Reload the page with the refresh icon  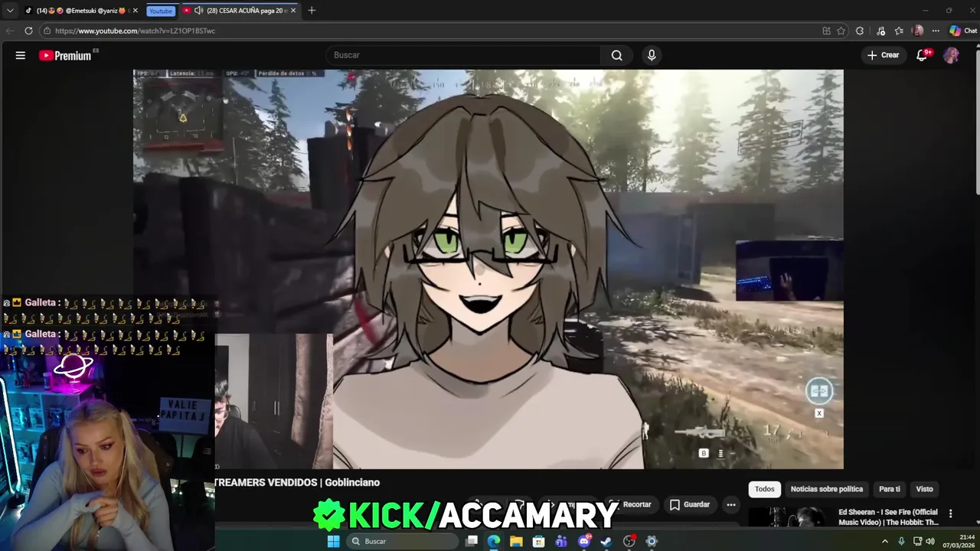pos(28,31)
